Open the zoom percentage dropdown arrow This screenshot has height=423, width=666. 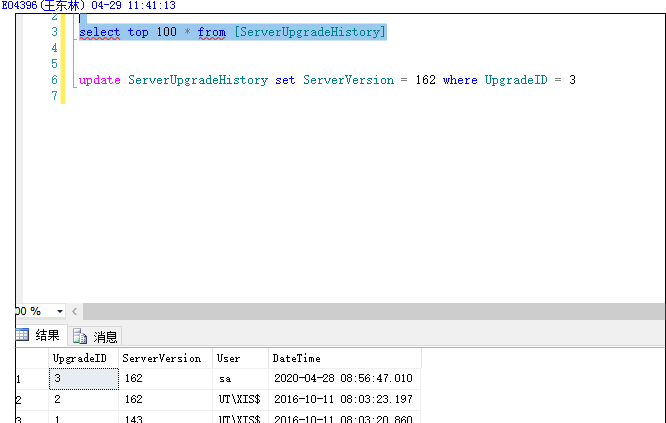(x=60, y=311)
